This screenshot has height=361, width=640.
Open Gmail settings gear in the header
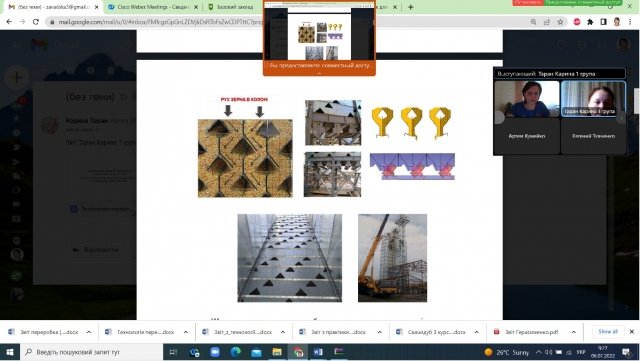tap(582, 45)
